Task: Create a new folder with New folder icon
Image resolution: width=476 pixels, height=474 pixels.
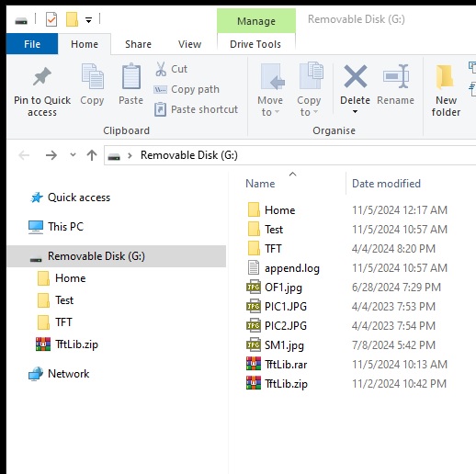Action: point(446,77)
